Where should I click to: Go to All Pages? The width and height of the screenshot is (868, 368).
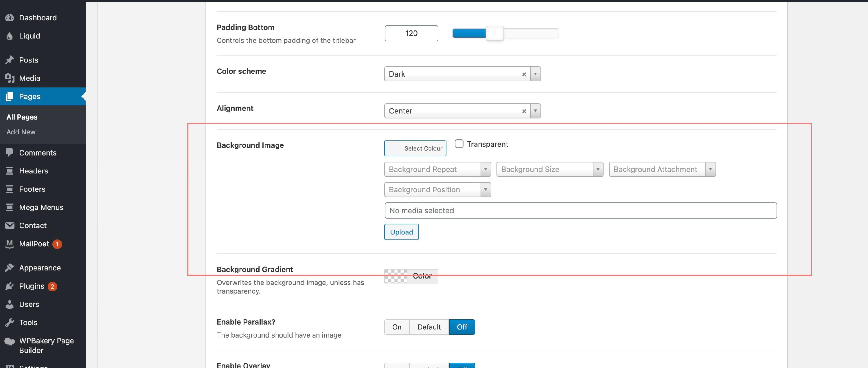click(22, 117)
